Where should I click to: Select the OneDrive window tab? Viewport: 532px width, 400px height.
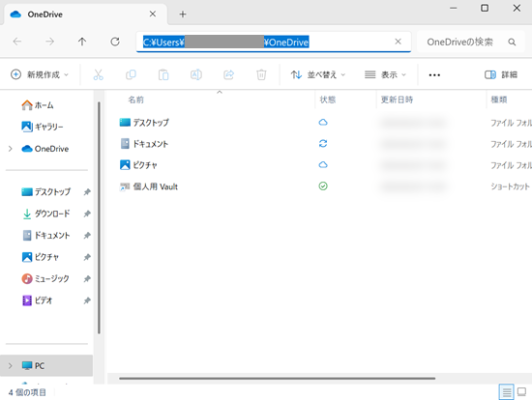click(x=85, y=14)
